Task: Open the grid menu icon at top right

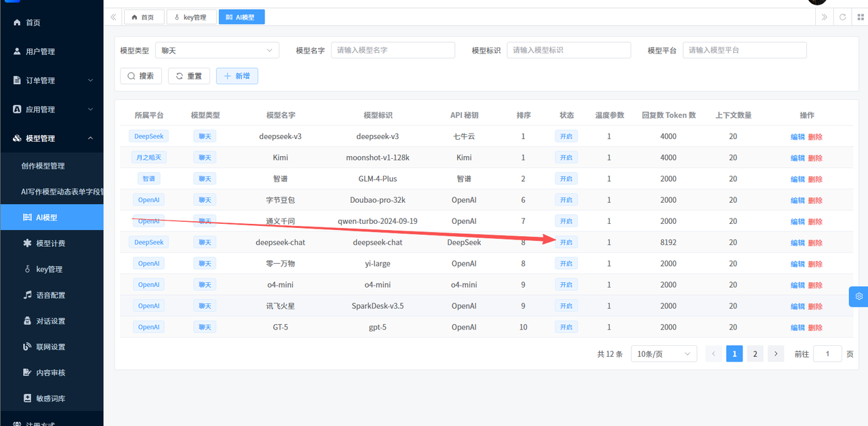Action: click(861, 17)
